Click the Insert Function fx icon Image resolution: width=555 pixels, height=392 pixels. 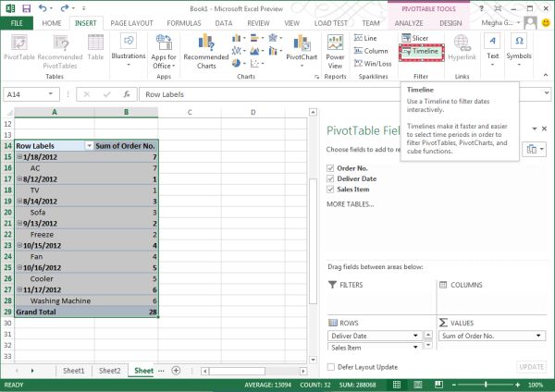point(127,94)
